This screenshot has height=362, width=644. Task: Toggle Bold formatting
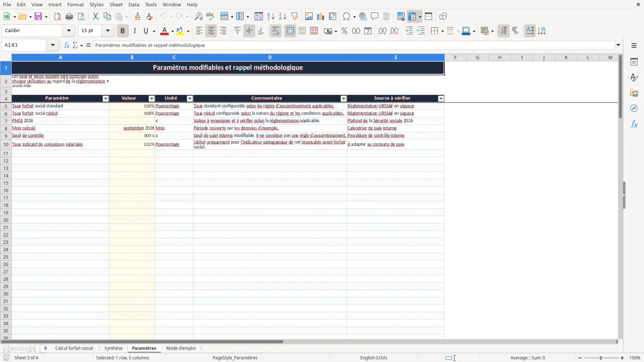[x=123, y=31]
